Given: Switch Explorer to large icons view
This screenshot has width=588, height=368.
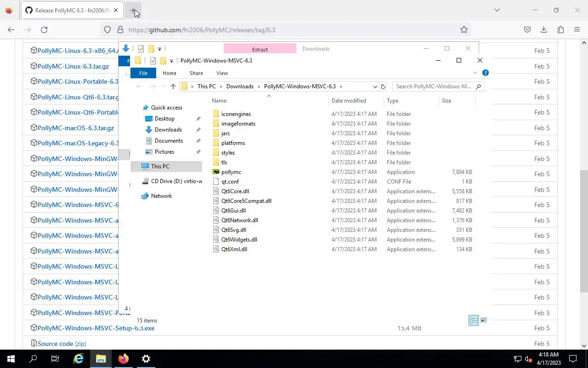Looking at the screenshot, I should 484,320.
